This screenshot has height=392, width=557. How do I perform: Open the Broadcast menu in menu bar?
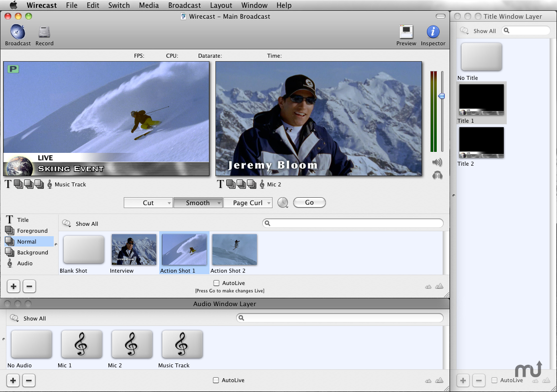(x=184, y=5)
